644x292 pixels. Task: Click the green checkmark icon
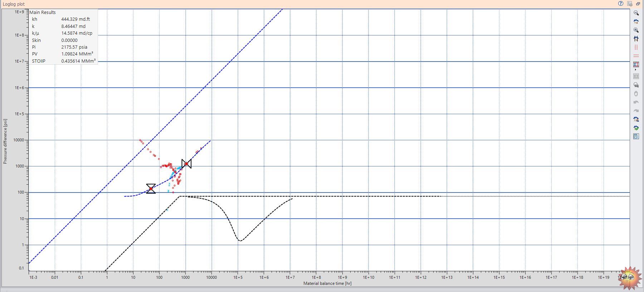[x=636, y=128]
